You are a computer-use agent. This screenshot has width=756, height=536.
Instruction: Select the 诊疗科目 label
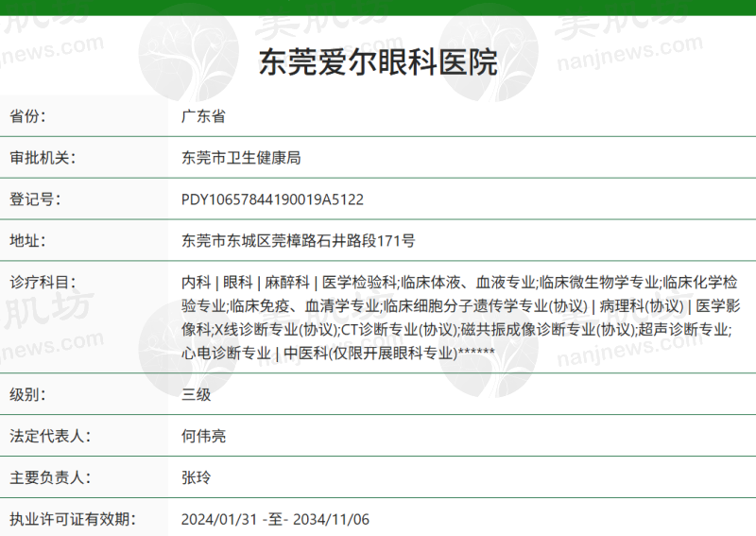click(x=43, y=283)
